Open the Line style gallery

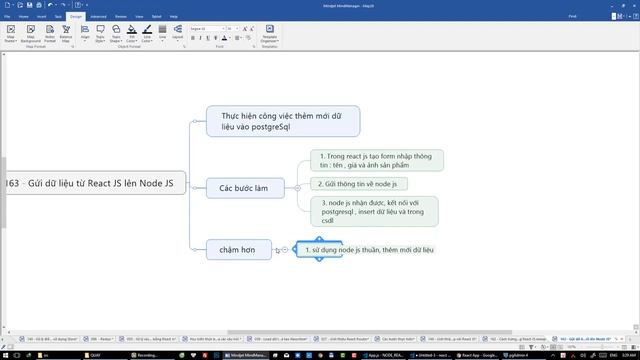coord(162,33)
